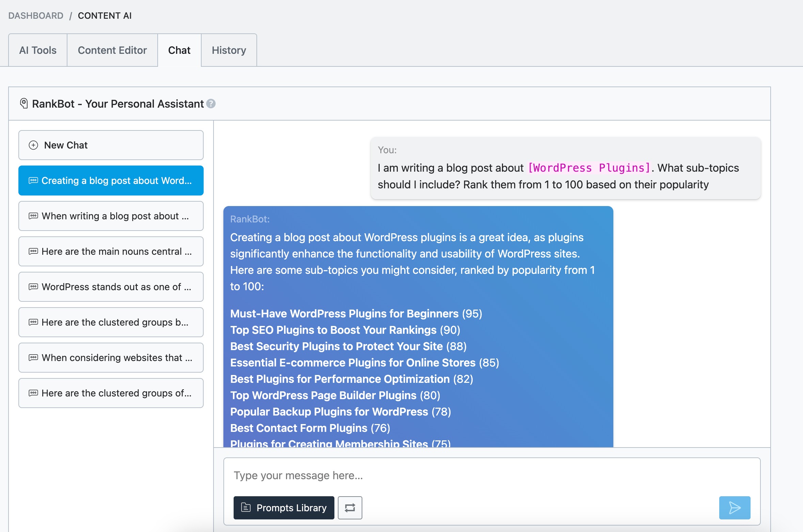Click the 'Type your message here' input field
The height and width of the screenshot is (532, 803).
491,475
